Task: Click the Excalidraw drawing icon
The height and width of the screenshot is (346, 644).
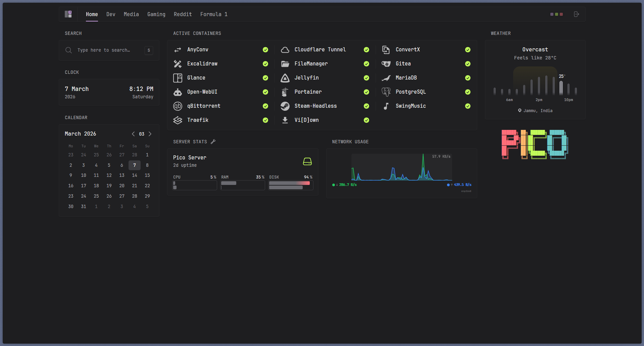Action: (x=178, y=64)
